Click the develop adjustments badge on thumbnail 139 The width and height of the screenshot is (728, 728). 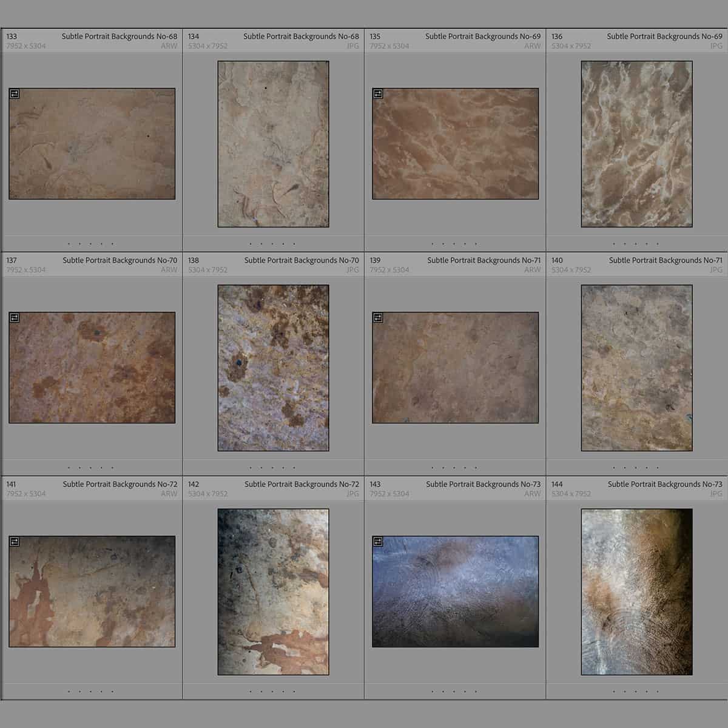click(378, 317)
